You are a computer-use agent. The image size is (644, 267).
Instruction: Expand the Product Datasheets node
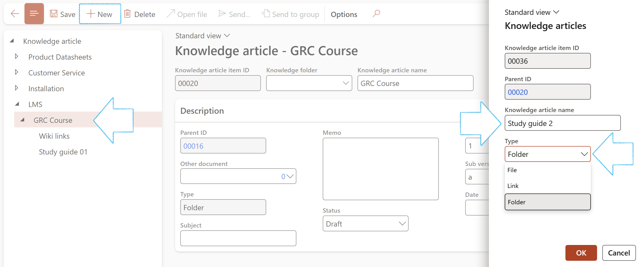[x=17, y=57]
